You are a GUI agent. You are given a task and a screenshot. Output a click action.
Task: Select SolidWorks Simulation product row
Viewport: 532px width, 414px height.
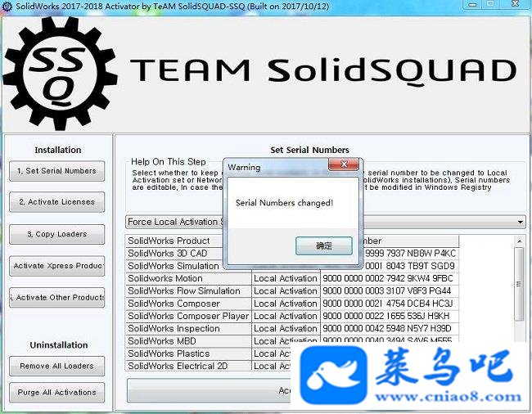[x=174, y=266]
